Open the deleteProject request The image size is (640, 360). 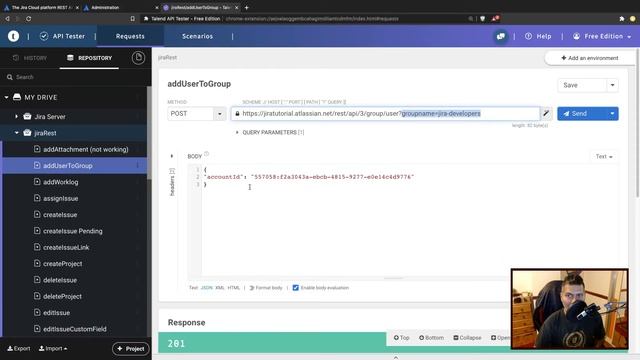(62, 296)
